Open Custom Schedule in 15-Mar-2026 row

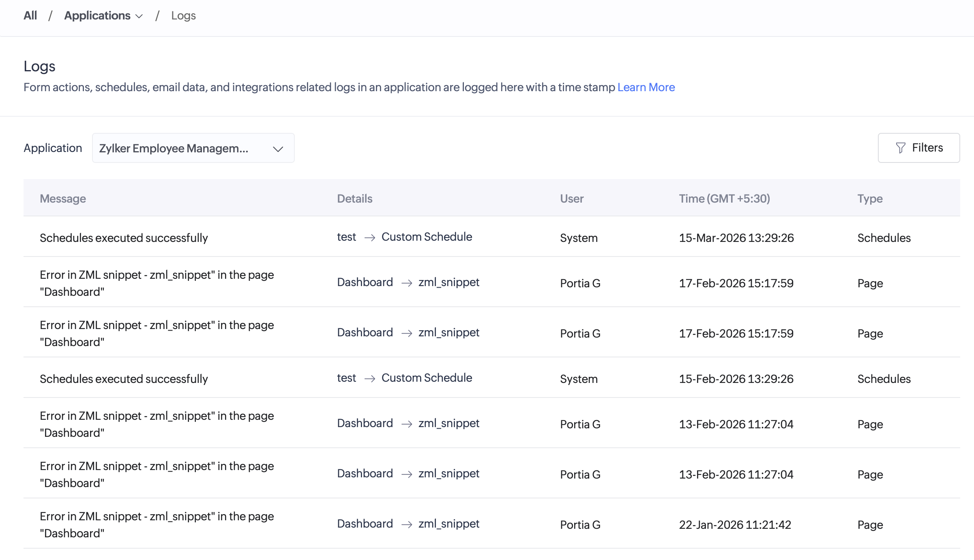[x=427, y=237]
